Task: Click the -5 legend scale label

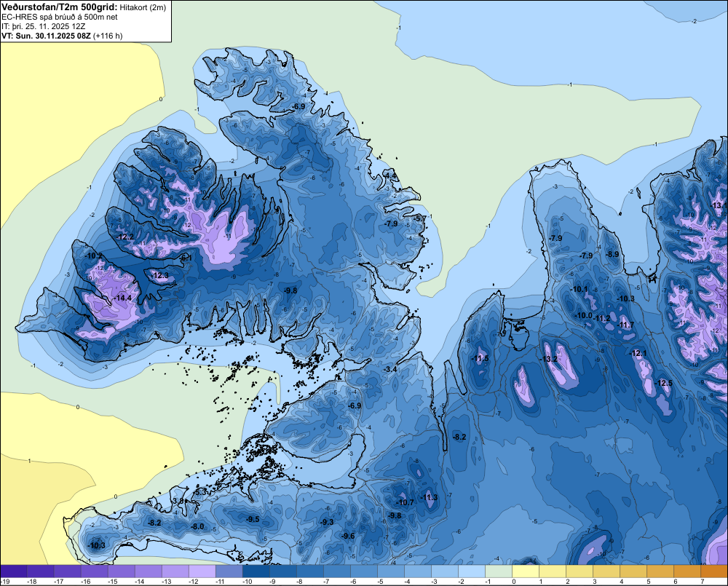Action: point(381,582)
